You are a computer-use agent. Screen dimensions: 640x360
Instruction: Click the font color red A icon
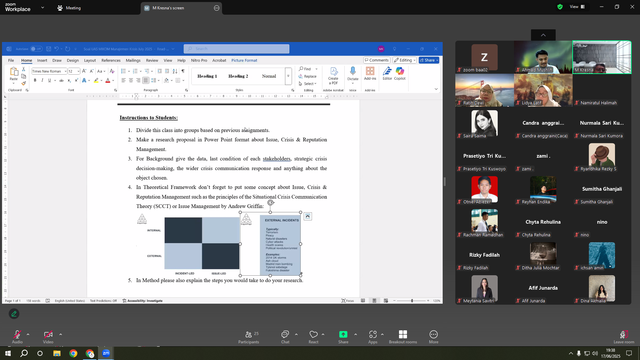click(x=108, y=81)
